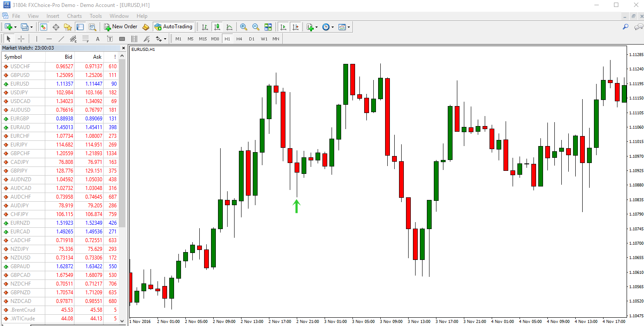This screenshot has width=644, height=326.
Task: Toggle chart auto scroll
Action: coord(283,27)
